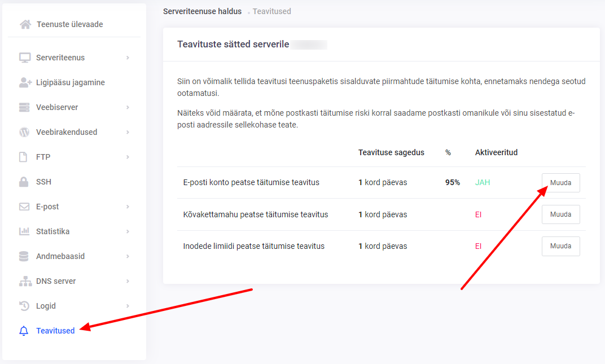This screenshot has height=364, width=605.
Task: Click the bar chart icon for Statistika
Action: click(x=24, y=231)
